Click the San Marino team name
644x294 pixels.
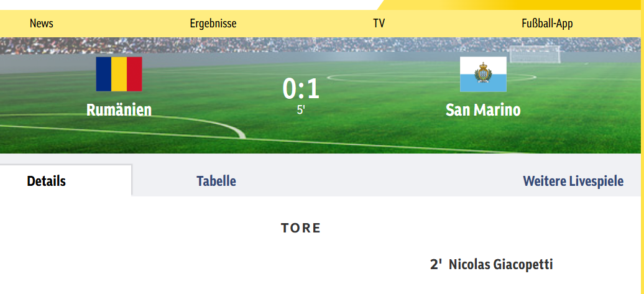click(x=483, y=110)
